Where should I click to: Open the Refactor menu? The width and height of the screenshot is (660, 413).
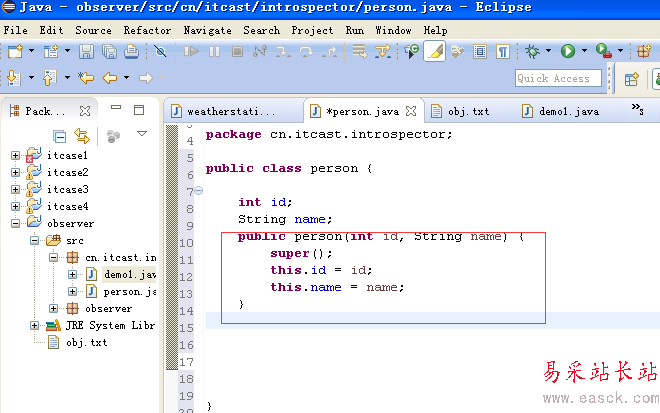147,30
